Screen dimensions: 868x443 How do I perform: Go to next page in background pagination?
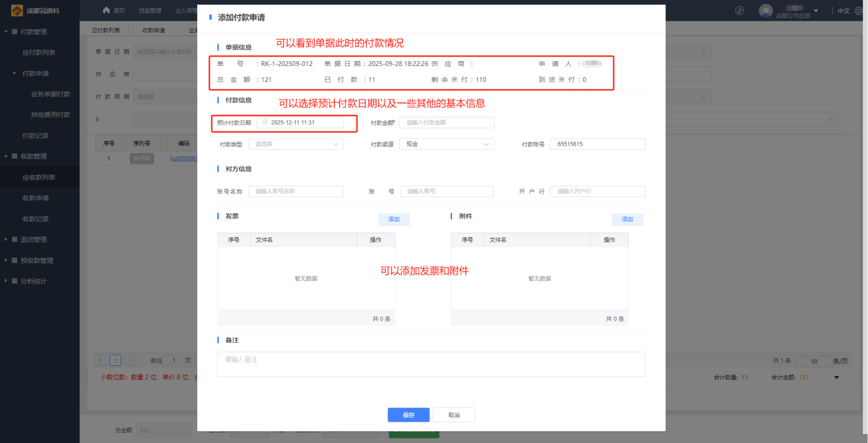[130, 360]
